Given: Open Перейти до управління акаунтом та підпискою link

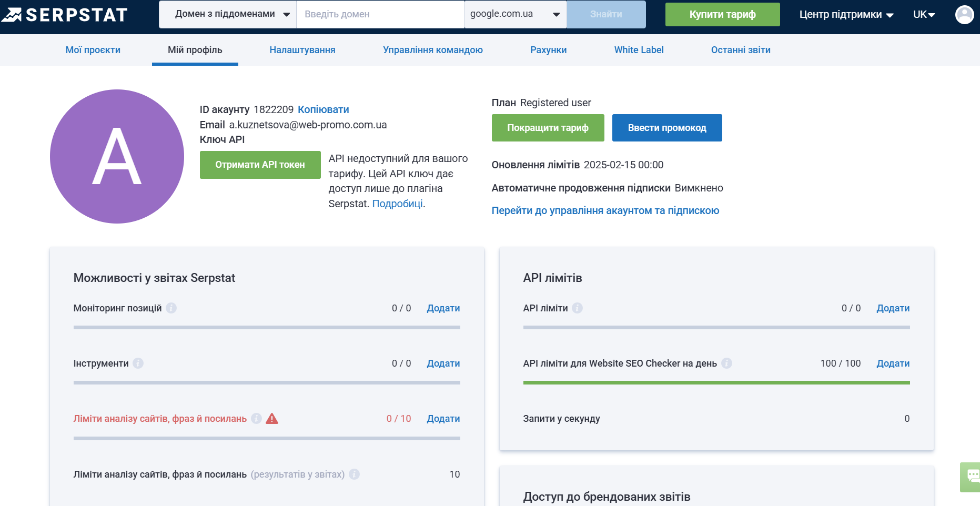Looking at the screenshot, I should [605, 210].
